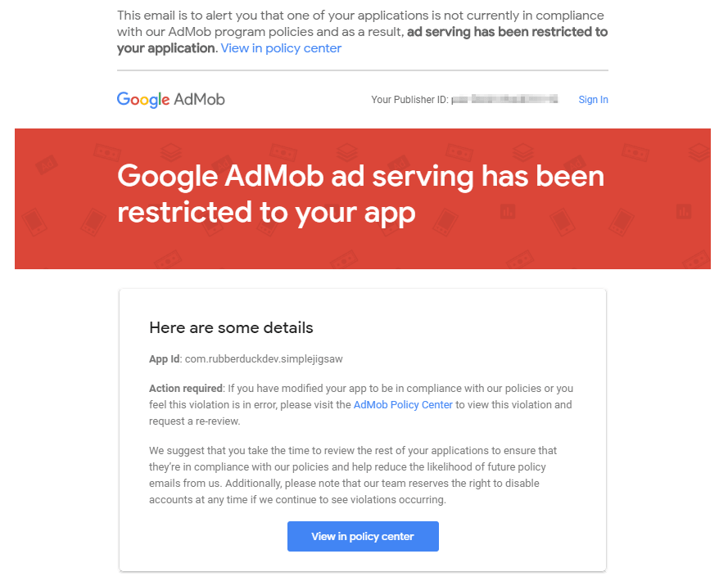Click the blue View in policy center button
Viewport: 728px width, 581px height.
[x=363, y=537]
